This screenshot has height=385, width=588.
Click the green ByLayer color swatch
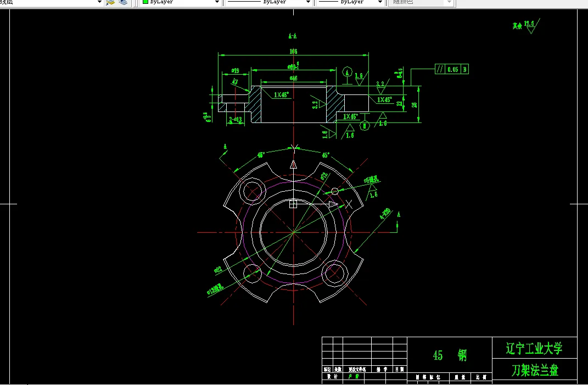(145, 2)
